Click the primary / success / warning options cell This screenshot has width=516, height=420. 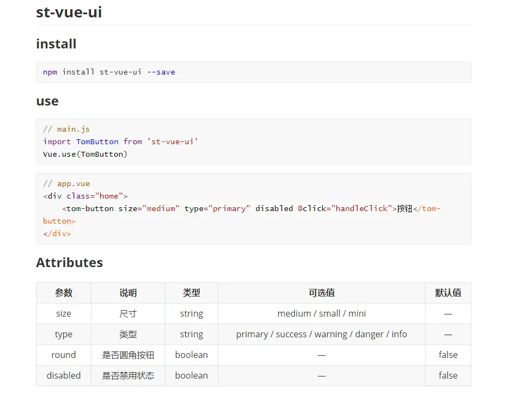tap(322, 334)
